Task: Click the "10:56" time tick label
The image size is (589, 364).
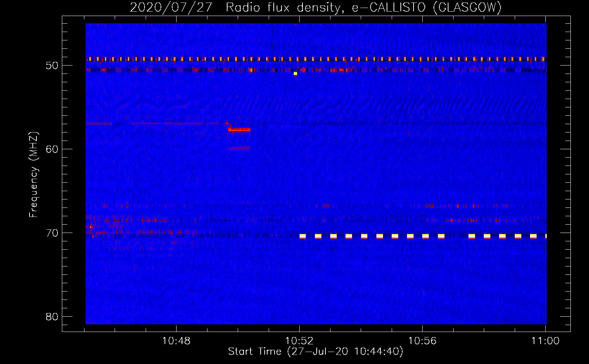Action: (x=422, y=341)
